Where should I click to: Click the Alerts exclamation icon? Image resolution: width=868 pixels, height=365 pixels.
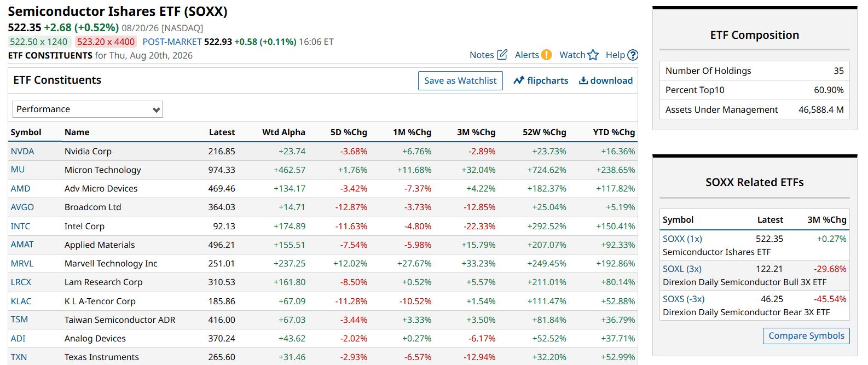click(546, 55)
